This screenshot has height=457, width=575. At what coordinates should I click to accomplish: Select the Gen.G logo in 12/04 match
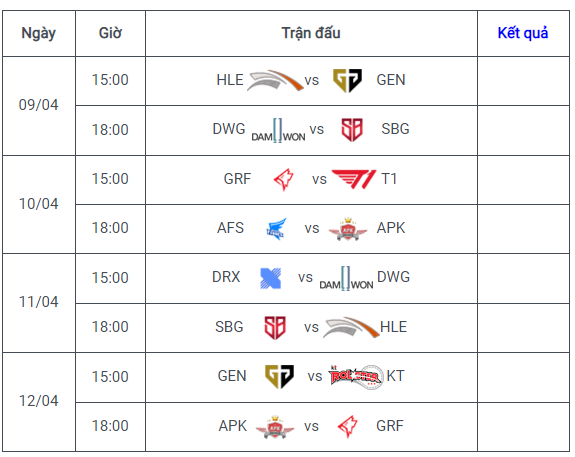coord(279,376)
